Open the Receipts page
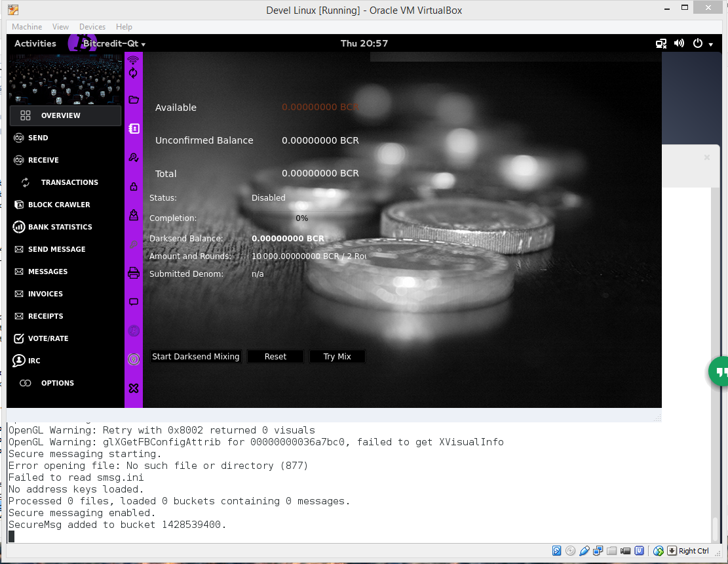 (x=39, y=316)
